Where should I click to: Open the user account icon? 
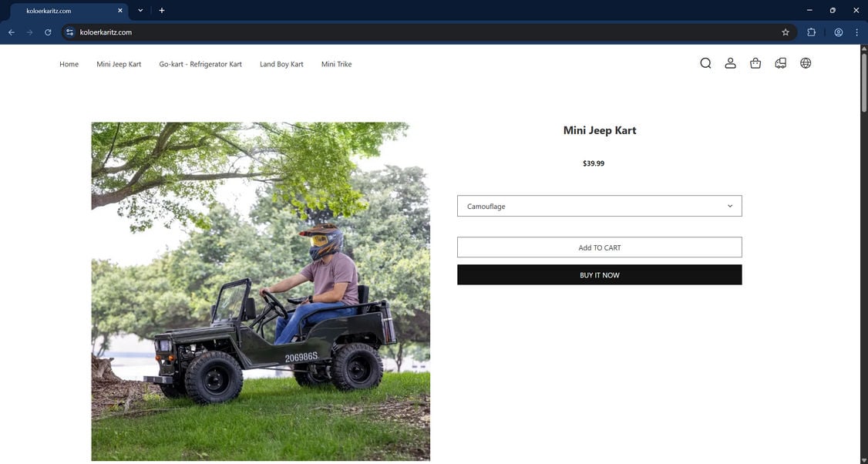pyautogui.click(x=730, y=63)
